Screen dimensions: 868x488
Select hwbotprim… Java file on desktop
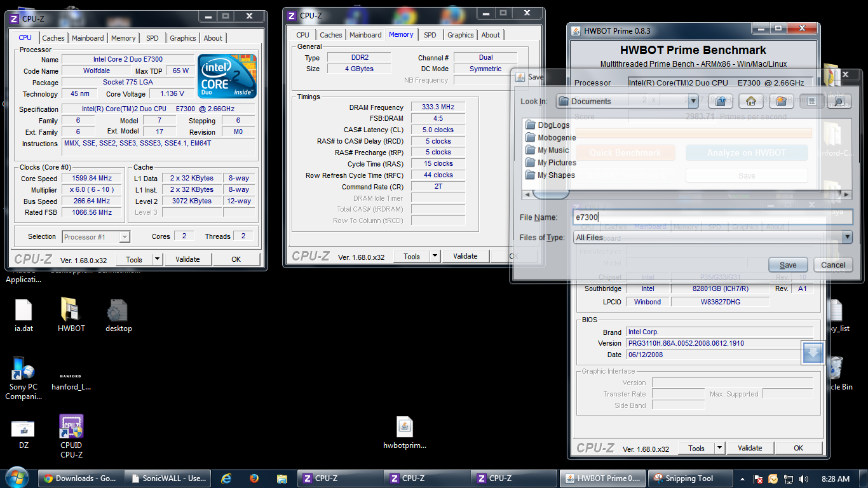(405, 433)
